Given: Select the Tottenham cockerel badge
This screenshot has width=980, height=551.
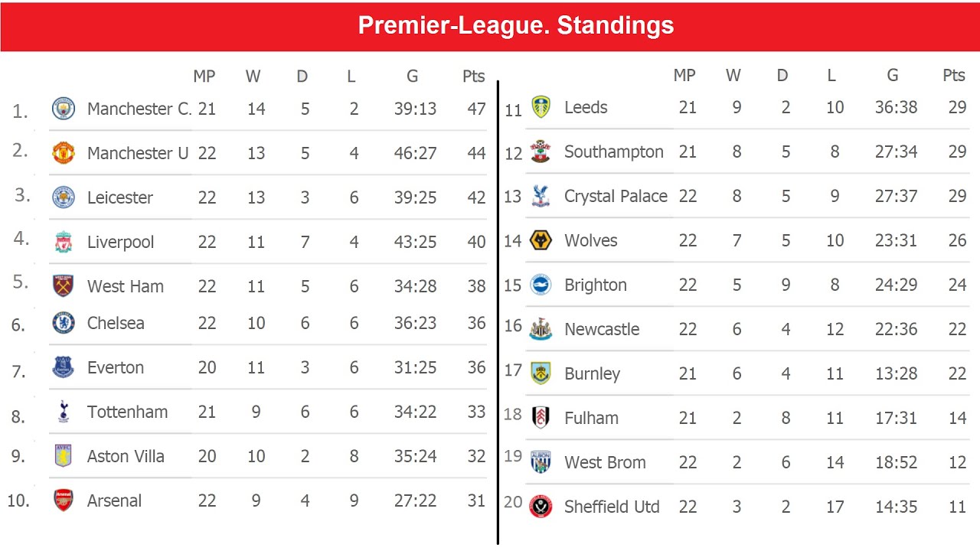Looking at the screenshot, I should [x=64, y=412].
